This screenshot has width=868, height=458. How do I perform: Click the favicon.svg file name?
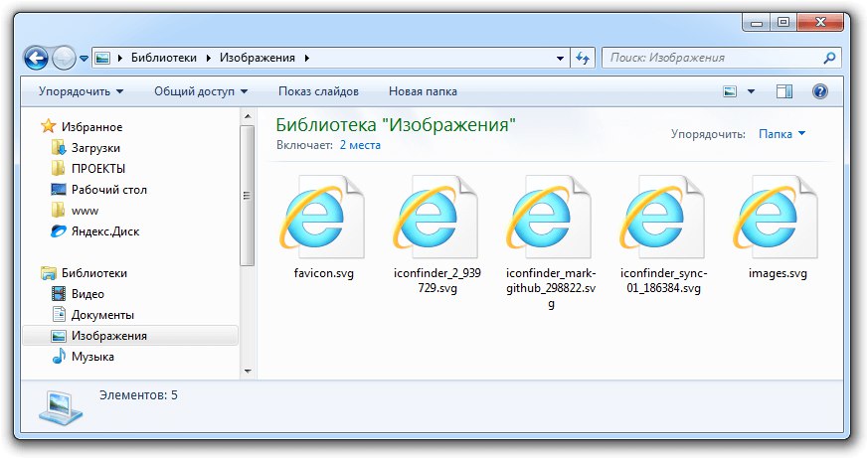324,273
